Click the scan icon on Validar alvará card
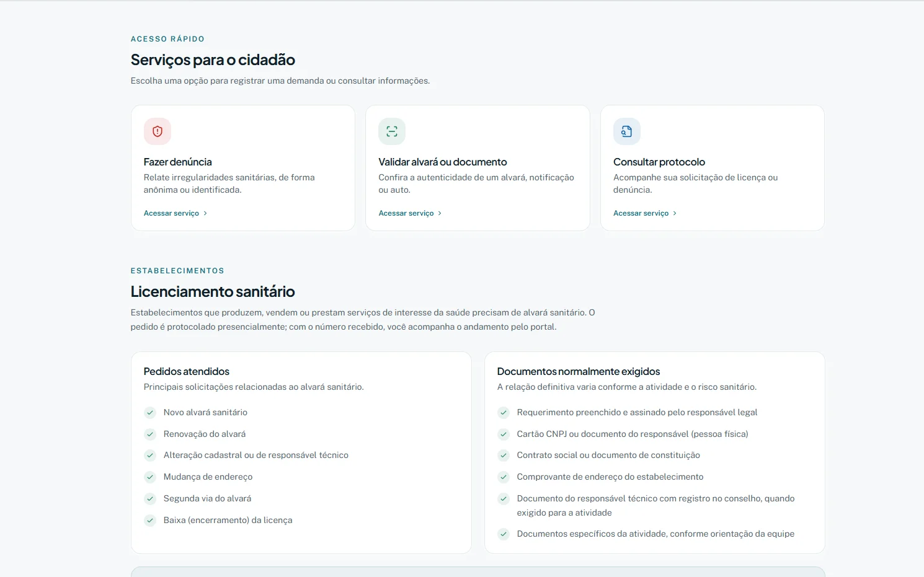 pos(392,131)
